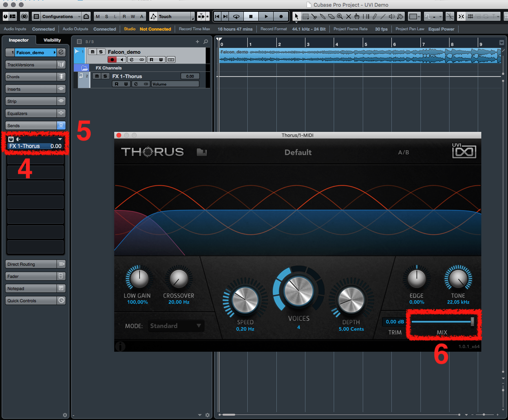Click the Stop transport button

click(251, 16)
